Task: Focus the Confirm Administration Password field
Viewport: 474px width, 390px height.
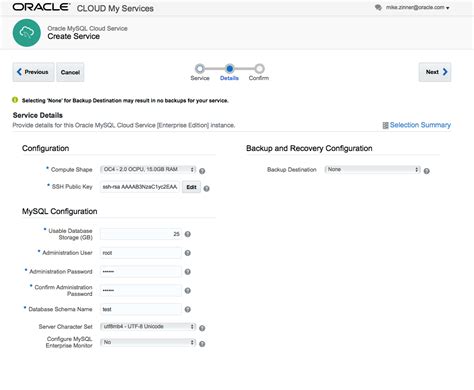Action: click(x=141, y=291)
